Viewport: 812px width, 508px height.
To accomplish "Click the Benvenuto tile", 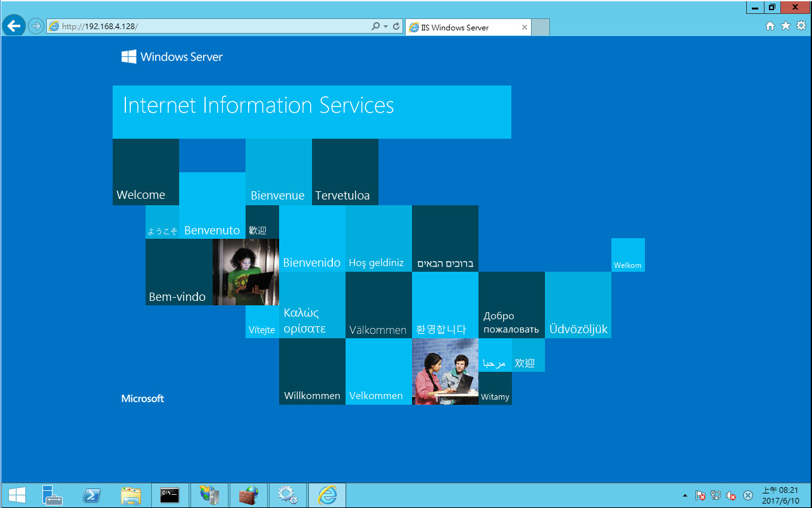I will click(x=212, y=205).
